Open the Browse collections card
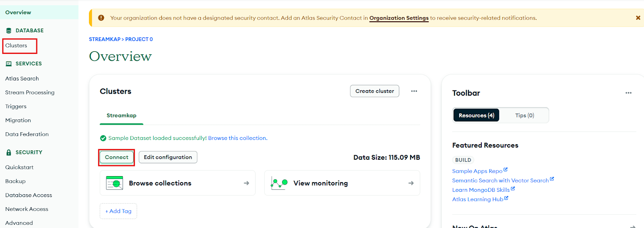The image size is (644, 228). tap(178, 183)
